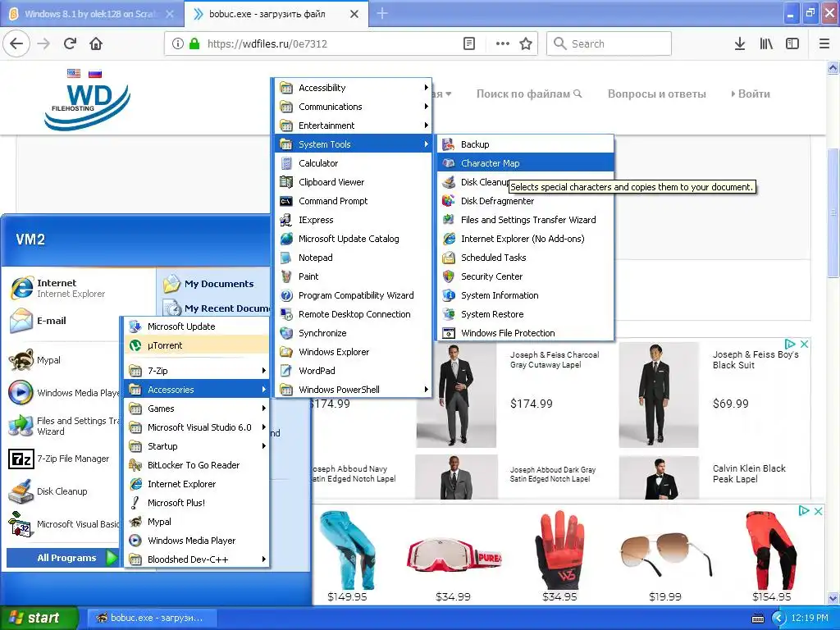Open Microsoft Update in programs menu
Viewport: 840px width, 630px height.
(197, 326)
